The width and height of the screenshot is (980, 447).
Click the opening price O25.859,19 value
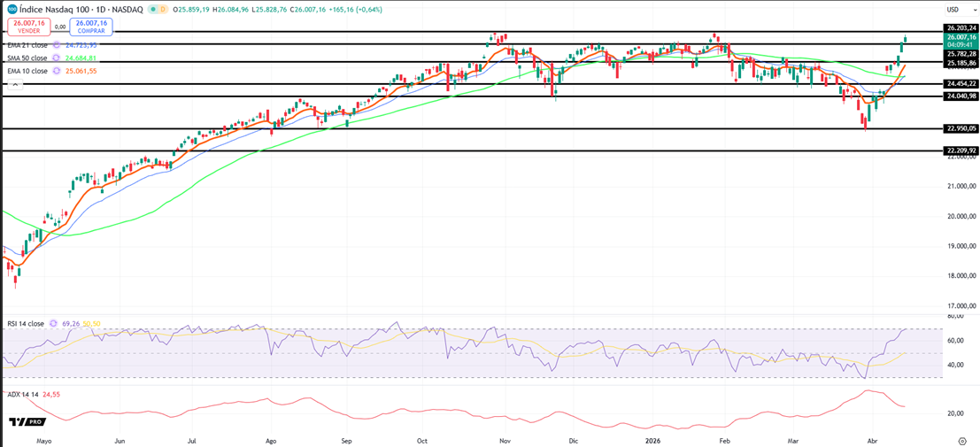tap(191, 10)
